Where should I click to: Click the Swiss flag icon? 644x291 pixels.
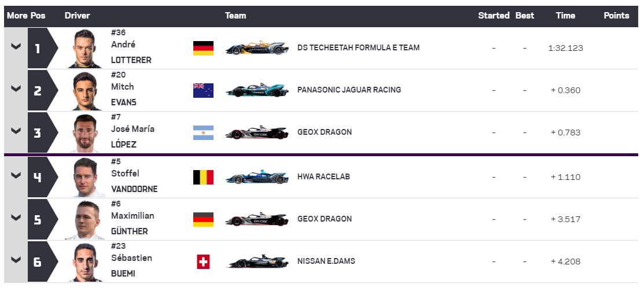[203, 261]
